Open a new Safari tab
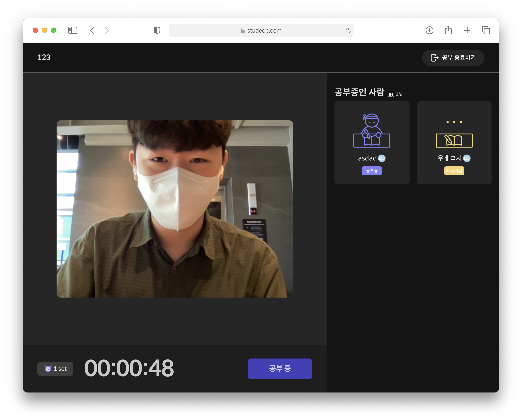522x420 pixels. pos(467,30)
